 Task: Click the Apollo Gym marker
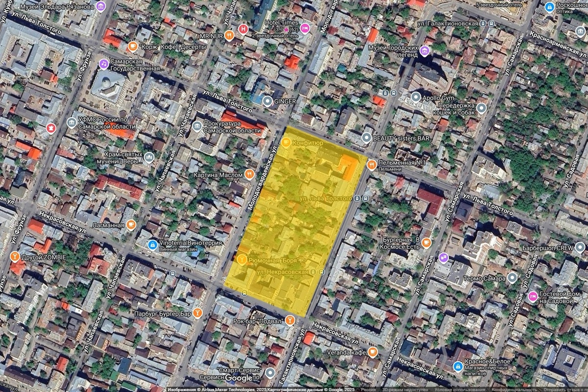[416, 97]
